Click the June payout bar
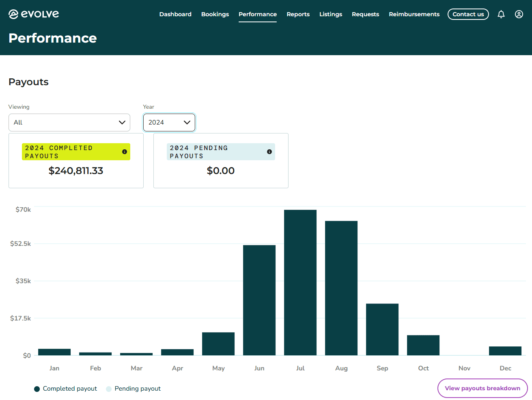This screenshot has width=532, height=400. 259,300
